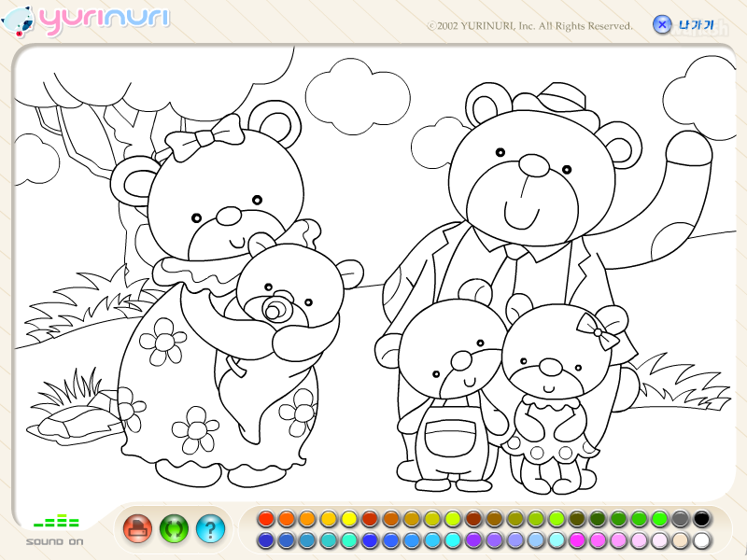Pick the dark navy blue swatch starting the bottom row

[266, 540]
